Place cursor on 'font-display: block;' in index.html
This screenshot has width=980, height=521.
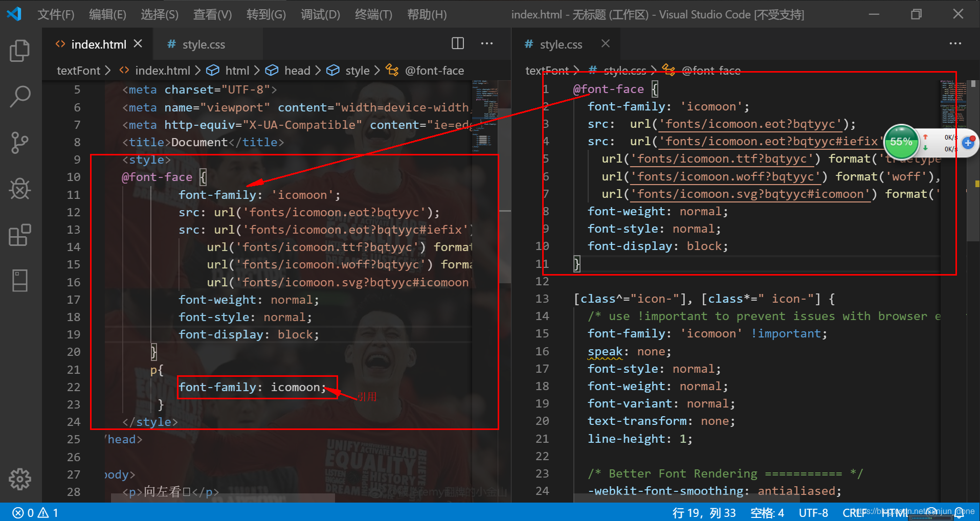pyautogui.click(x=249, y=335)
